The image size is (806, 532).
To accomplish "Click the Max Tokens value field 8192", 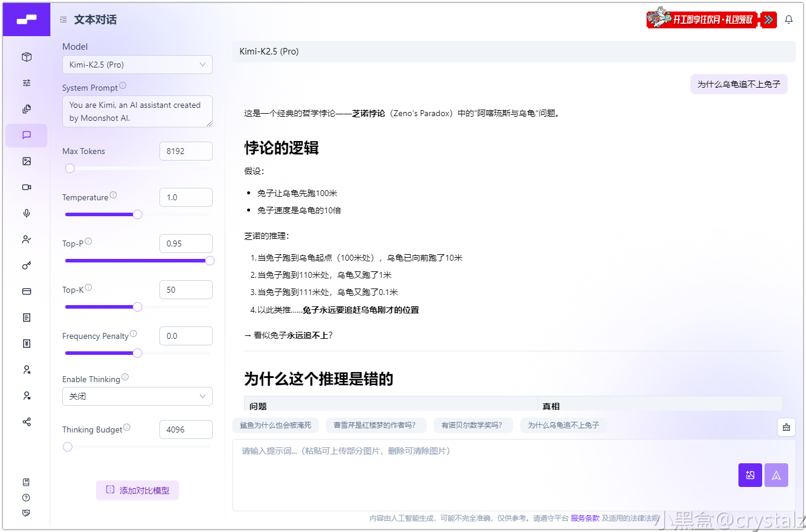I will click(186, 151).
